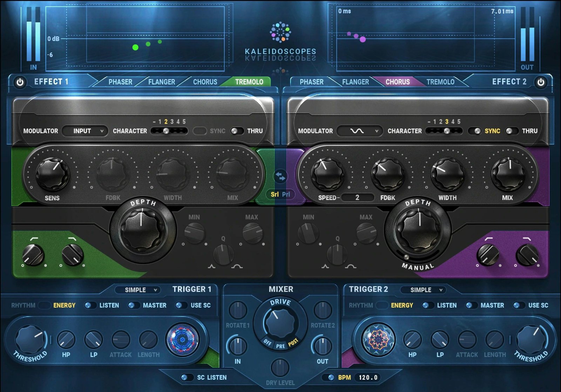Toggle Trigger 2 USE SC switch
Viewport: 561px width, 392px height.
click(x=519, y=305)
